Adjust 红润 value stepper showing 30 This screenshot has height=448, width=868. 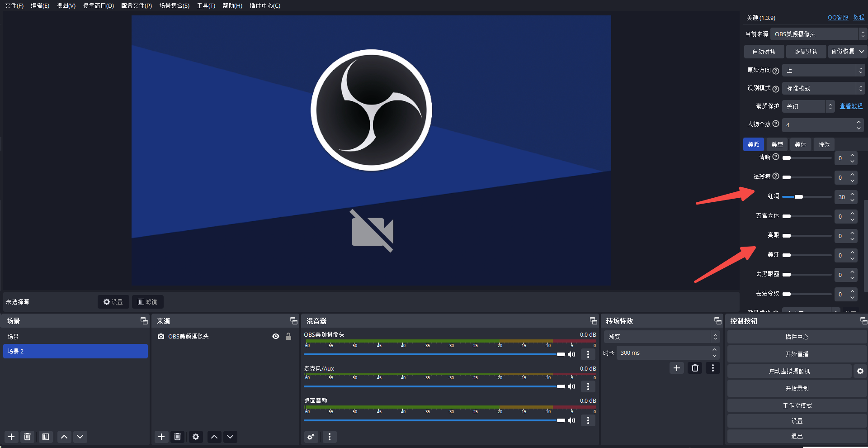click(x=852, y=197)
